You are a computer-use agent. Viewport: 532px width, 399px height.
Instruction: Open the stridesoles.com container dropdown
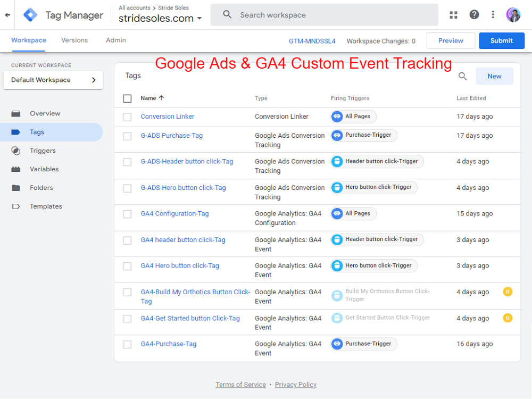160,18
